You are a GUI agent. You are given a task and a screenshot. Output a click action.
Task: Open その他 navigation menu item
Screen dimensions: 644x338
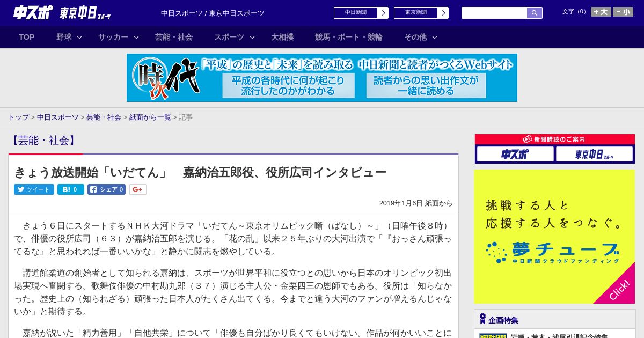pyautogui.click(x=415, y=37)
